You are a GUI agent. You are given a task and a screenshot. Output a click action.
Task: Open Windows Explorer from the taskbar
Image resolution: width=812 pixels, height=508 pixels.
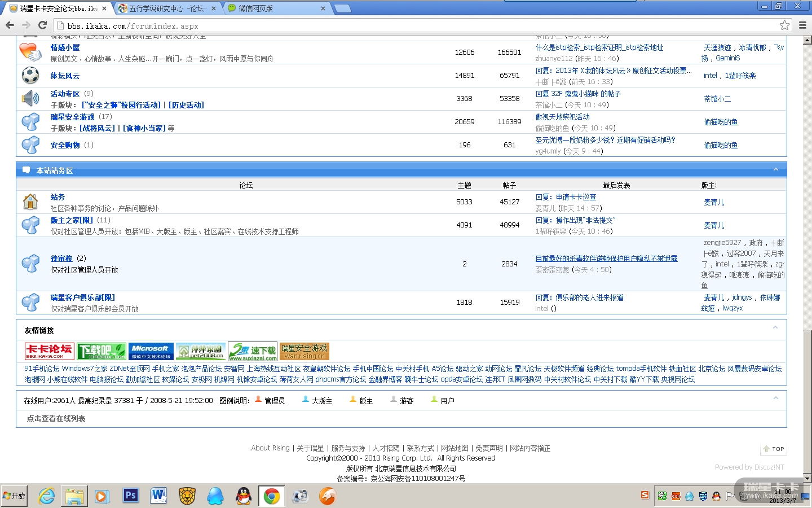[74, 496]
